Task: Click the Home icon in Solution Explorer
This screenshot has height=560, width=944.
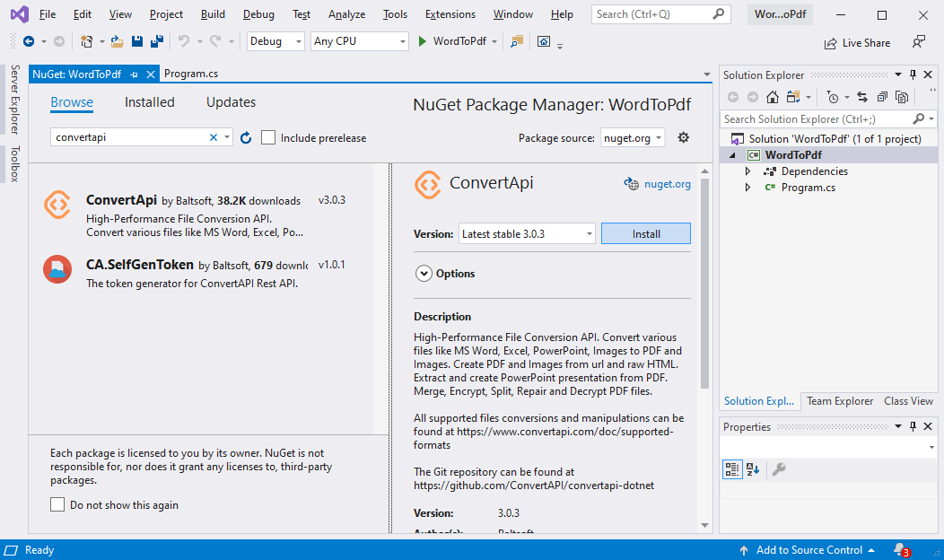Action: click(773, 97)
